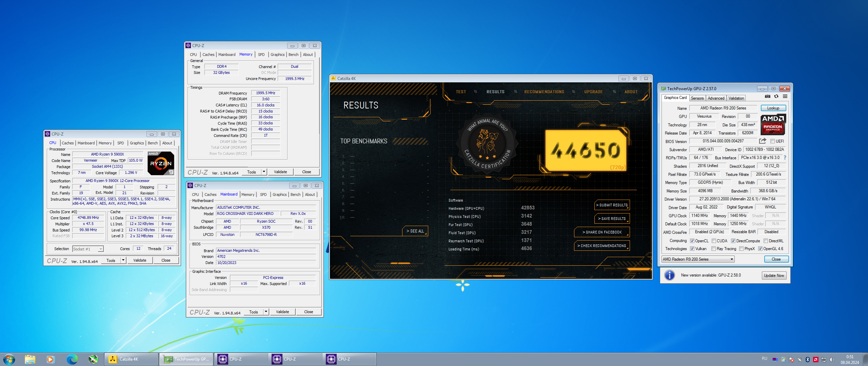The image size is (868, 366).
Task: Expand Tools dropdown arrow in CPU-Z processor window
Action: coord(123,260)
